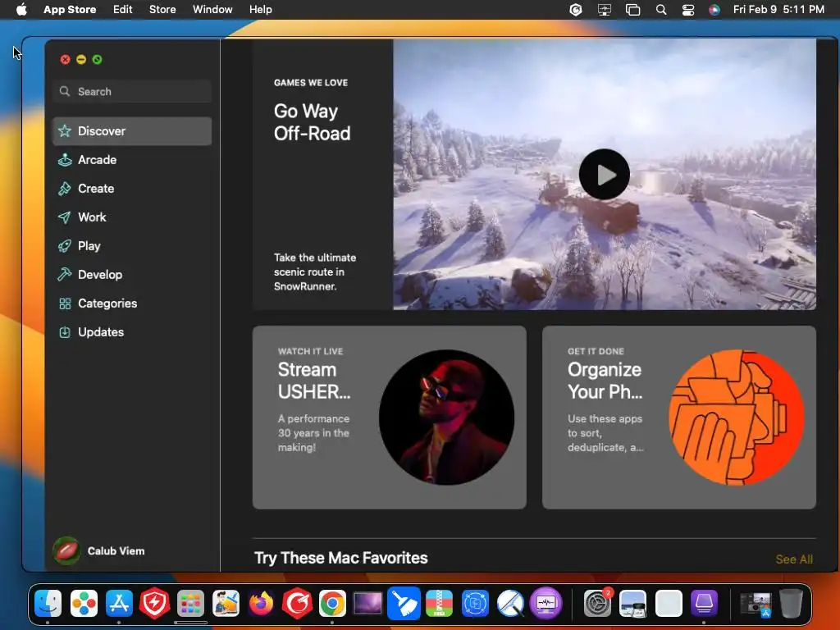Open the Store menu
The width and height of the screenshot is (840, 630).
[x=162, y=10]
